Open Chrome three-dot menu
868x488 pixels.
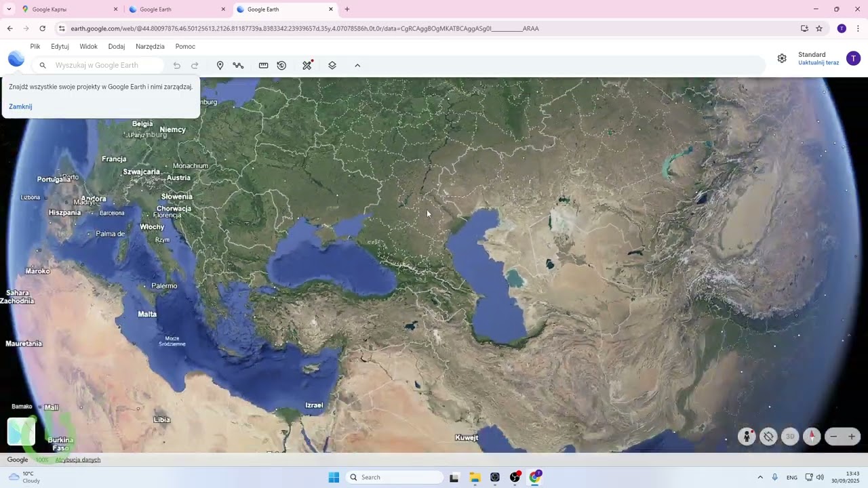pyautogui.click(x=858, y=28)
